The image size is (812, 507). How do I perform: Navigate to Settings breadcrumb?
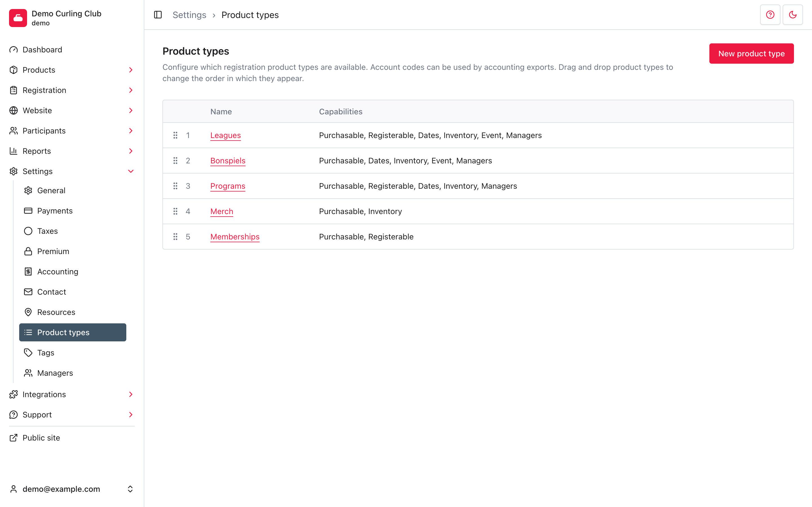(x=189, y=15)
